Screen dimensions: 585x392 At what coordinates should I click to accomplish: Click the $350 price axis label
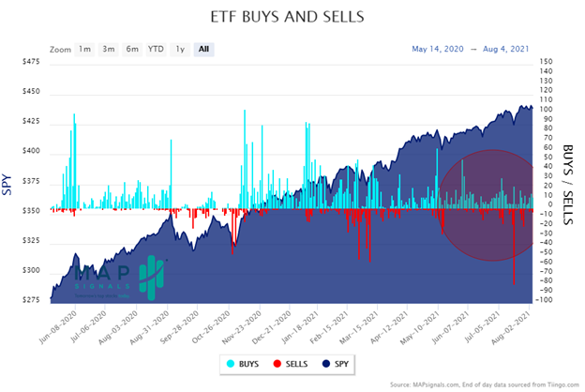(31, 211)
